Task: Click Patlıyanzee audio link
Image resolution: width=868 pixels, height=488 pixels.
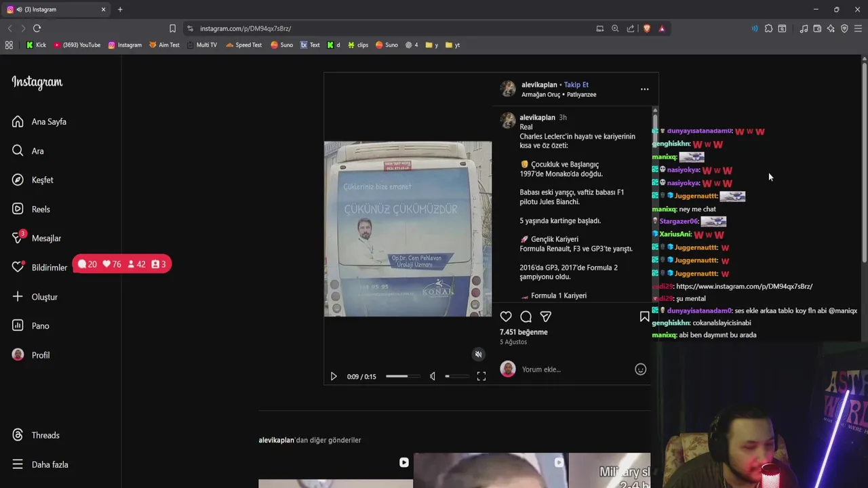Action: (581, 95)
